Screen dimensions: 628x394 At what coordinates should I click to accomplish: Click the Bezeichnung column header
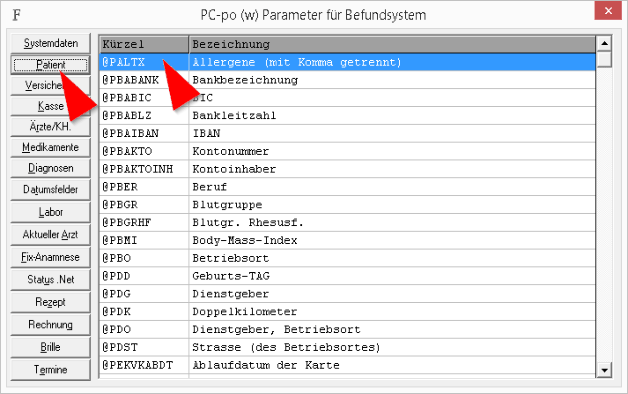(392, 44)
